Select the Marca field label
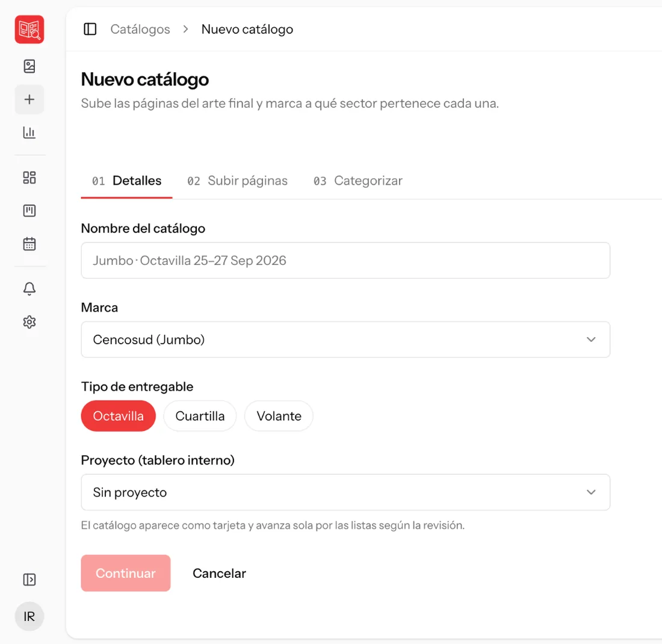 (99, 308)
